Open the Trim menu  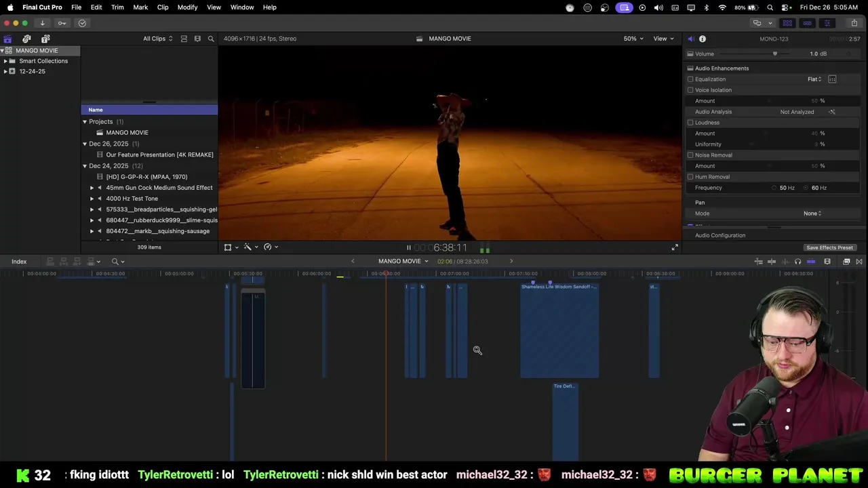(x=117, y=7)
